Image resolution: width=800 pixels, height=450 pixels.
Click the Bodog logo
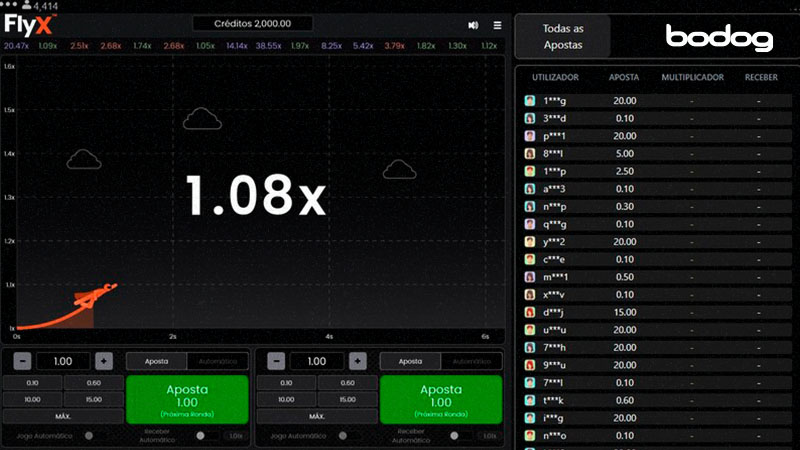tap(719, 39)
